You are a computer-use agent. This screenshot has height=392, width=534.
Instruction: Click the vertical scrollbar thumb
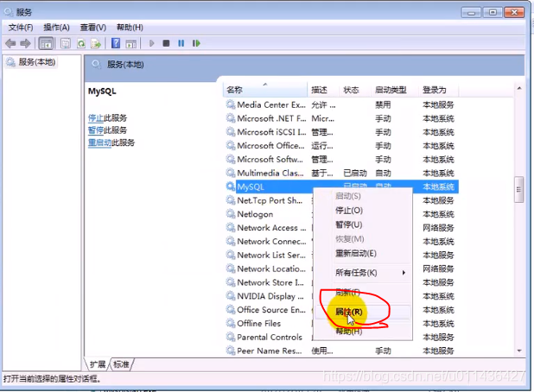(519, 190)
